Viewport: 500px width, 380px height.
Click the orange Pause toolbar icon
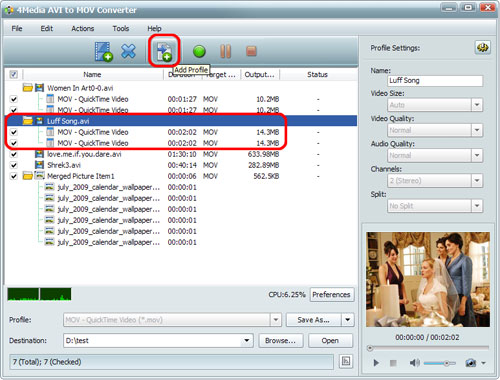pos(226,51)
